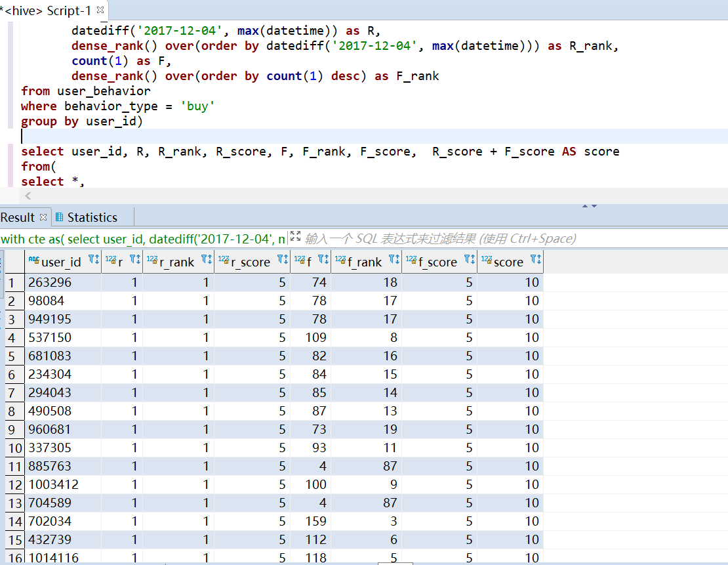Select the r_score column header
Image resolution: width=728 pixels, height=565 pixels.
[251, 262]
